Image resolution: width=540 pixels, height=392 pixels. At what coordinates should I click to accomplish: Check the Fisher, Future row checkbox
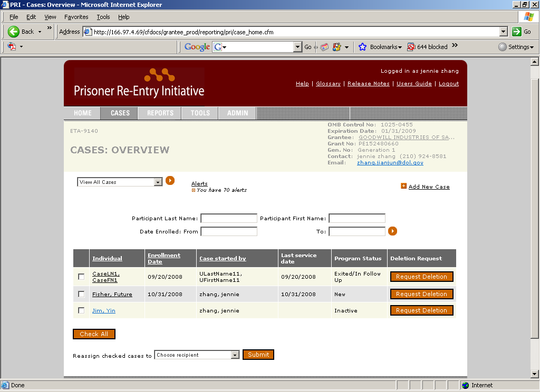81,294
